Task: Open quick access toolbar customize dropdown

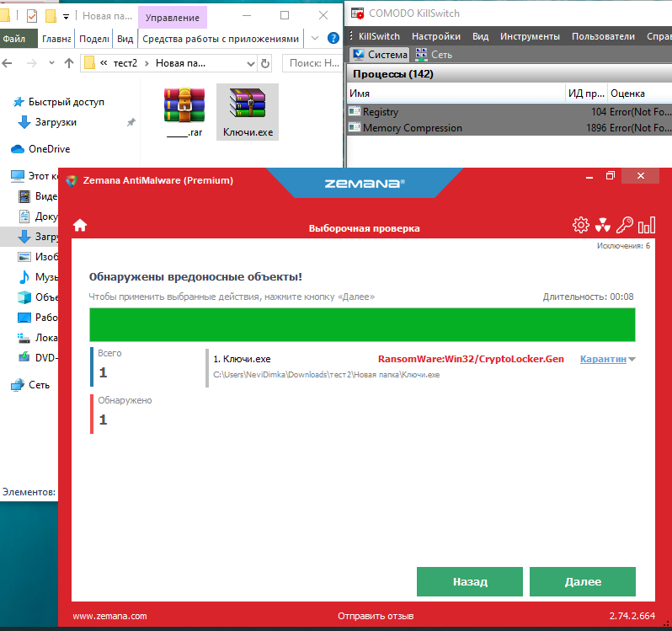Action: point(66,17)
